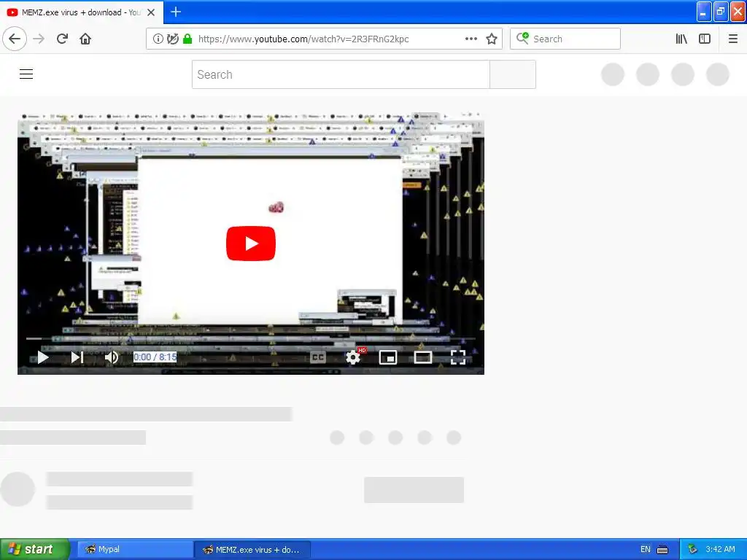Screen dimensions: 747x560
Task: Open a new browser tab
Action: click(176, 12)
